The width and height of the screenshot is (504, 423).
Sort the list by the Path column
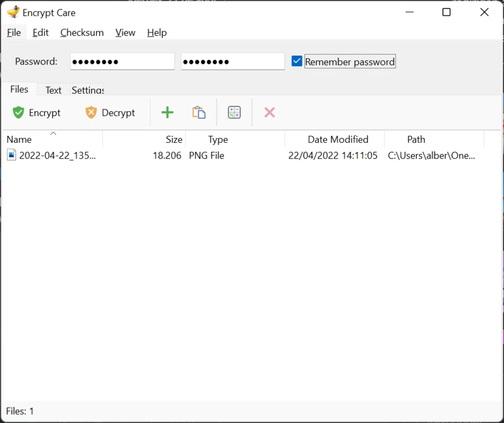tap(434, 139)
